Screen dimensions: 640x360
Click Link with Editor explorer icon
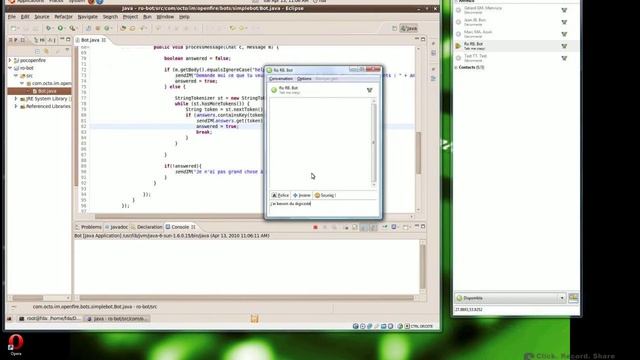coord(47,51)
